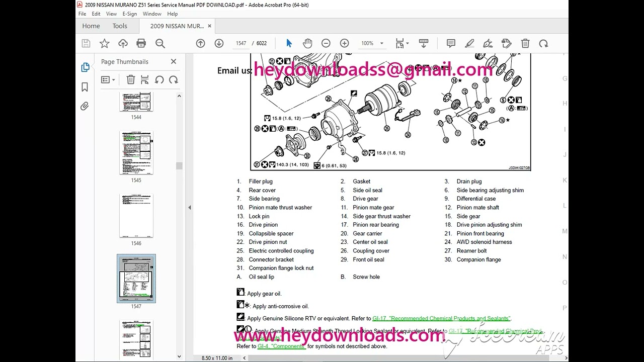Image resolution: width=644 pixels, height=362 pixels.
Task: Switch to the Home tab
Action: tap(91, 26)
